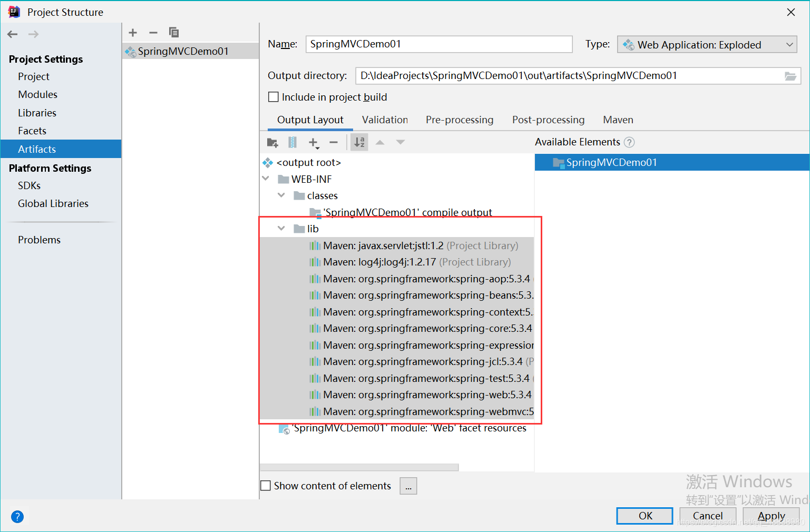Switch to the Validation tab
The width and height of the screenshot is (810, 532).
tap(385, 120)
